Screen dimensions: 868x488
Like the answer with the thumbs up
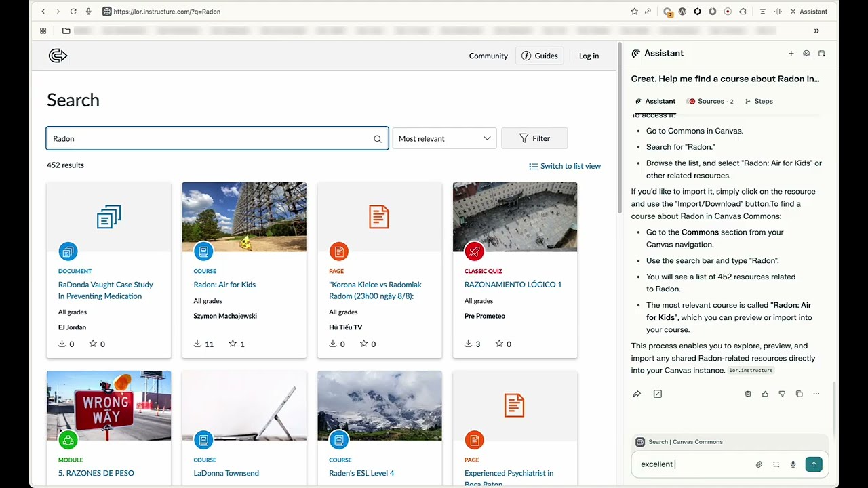coord(765,394)
